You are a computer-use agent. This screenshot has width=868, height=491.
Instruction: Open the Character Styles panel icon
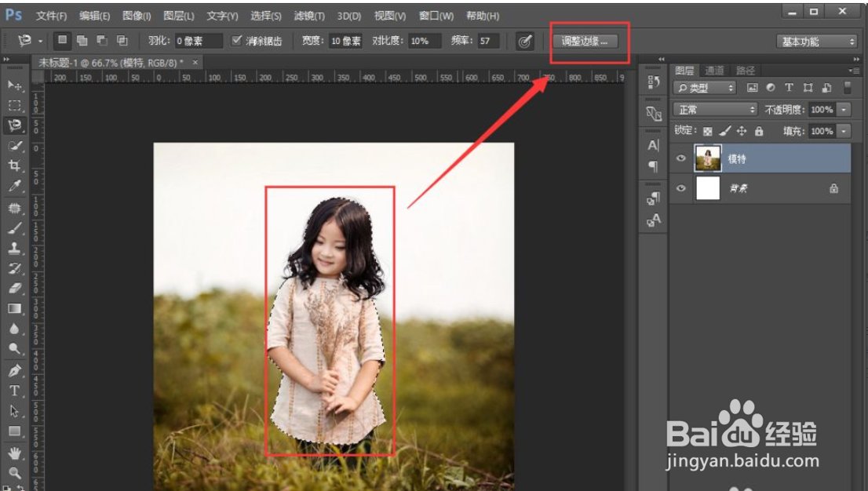click(653, 220)
